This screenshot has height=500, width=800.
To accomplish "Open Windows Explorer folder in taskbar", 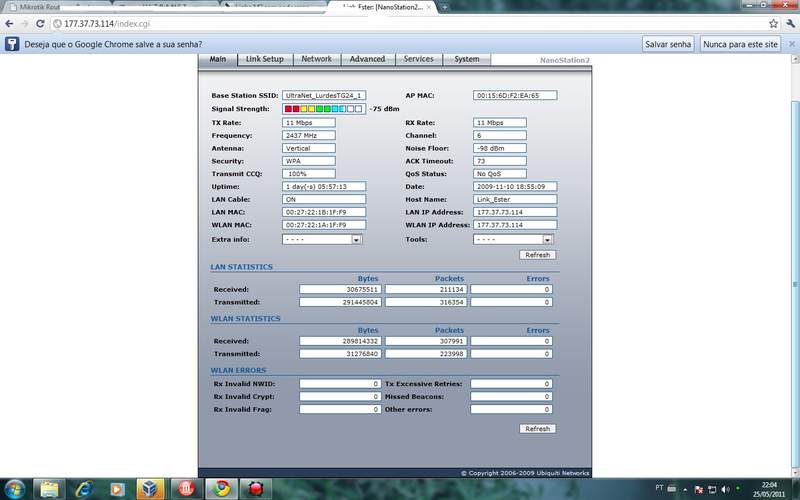I will coord(48,488).
